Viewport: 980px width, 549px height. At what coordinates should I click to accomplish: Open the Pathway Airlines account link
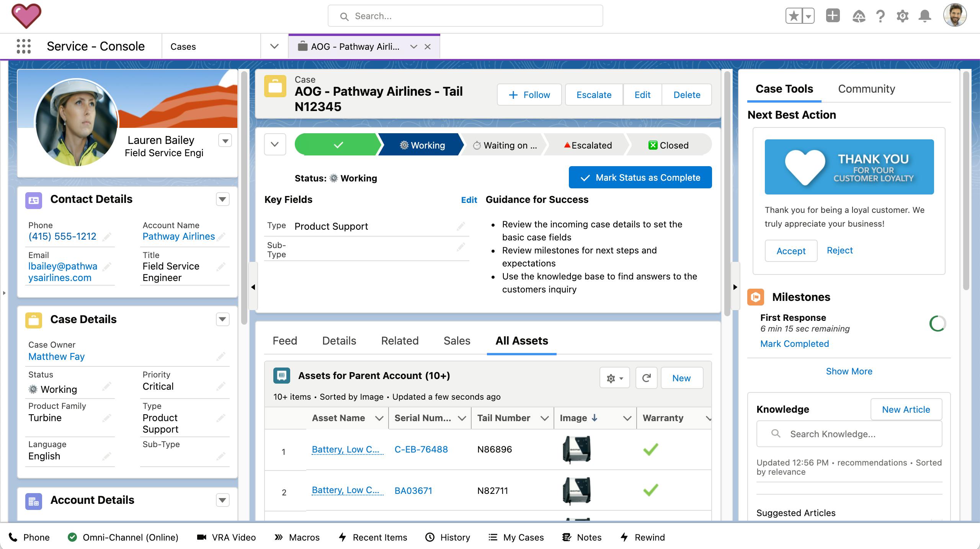pos(178,236)
